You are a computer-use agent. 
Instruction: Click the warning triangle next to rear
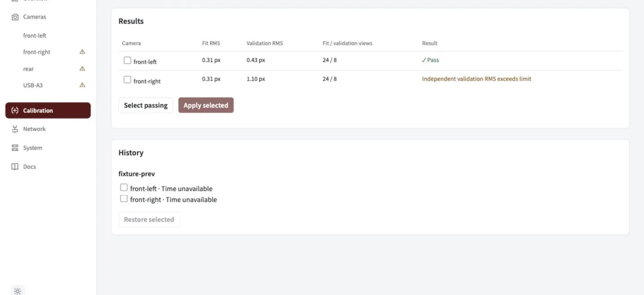82,69
